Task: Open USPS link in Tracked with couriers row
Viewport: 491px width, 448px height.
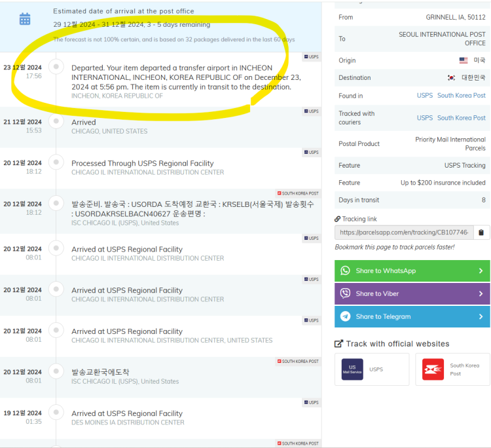Action: point(425,118)
